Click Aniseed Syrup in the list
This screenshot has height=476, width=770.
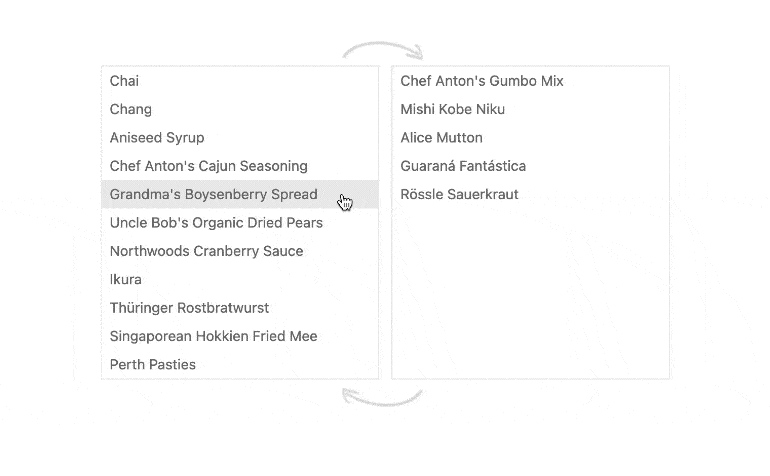157,138
